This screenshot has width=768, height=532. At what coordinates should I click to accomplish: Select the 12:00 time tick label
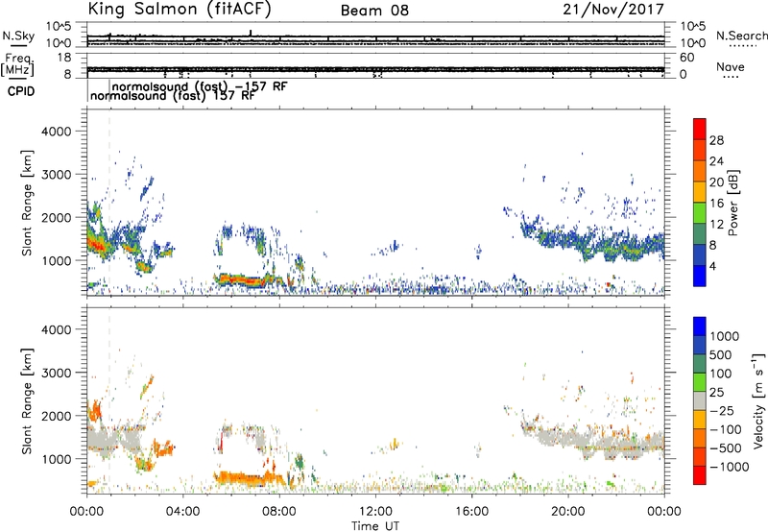(375, 512)
